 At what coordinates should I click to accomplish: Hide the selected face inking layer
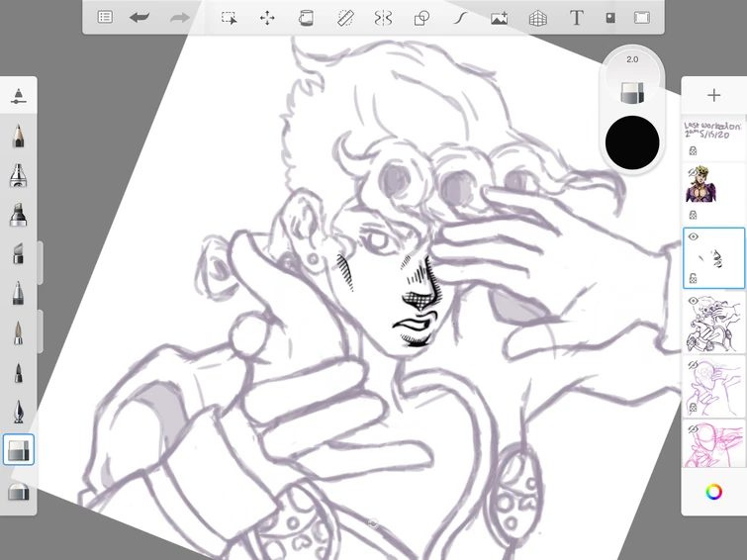click(x=694, y=236)
